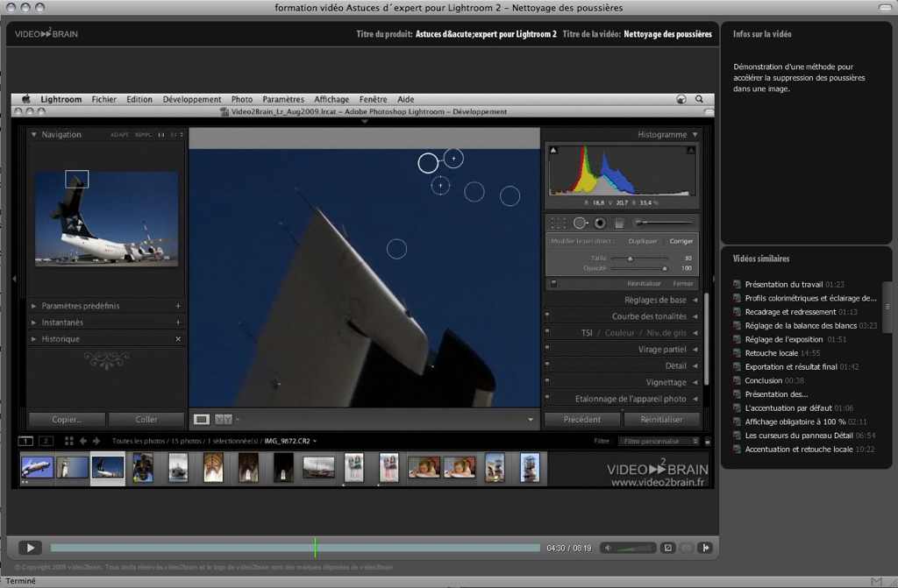Click the volume speaker icon in player
The width and height of the screenshot is (898, 588).
coord(609,548)
